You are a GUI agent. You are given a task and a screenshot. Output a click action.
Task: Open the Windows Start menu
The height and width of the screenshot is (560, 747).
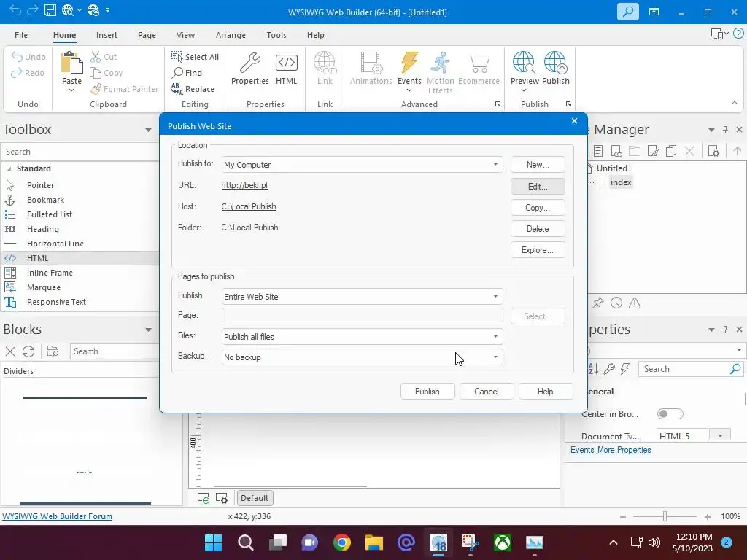[x=214, y=542]
